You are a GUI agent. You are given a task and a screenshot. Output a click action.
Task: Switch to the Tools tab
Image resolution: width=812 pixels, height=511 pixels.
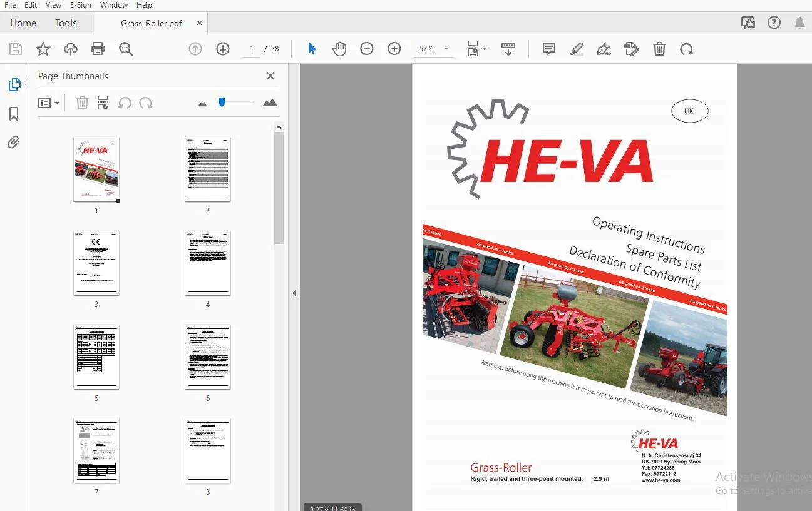[66, 23]
